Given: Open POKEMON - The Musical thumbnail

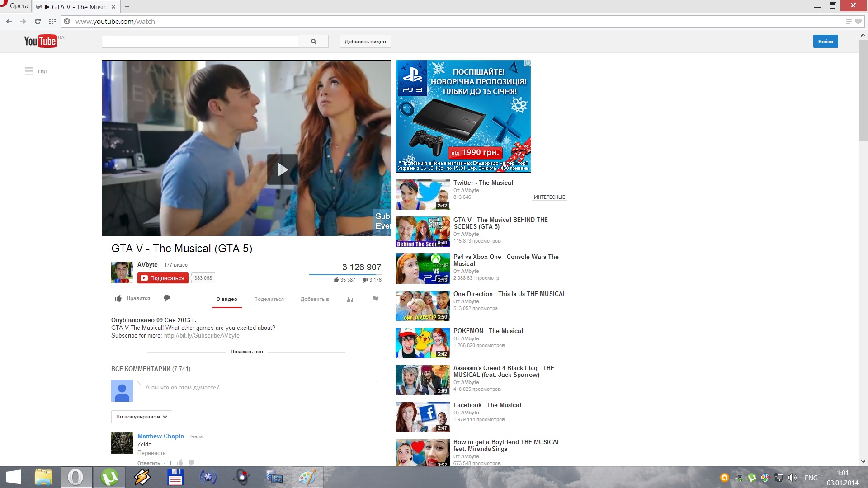Looking at the screenshot, I should [x=422, y=343].
